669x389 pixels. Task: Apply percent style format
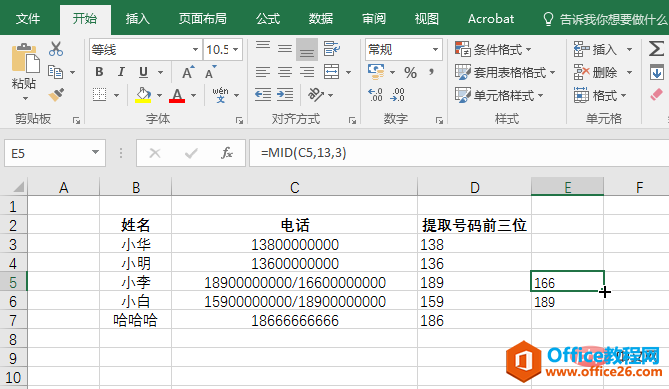click(x=410, y=73)
